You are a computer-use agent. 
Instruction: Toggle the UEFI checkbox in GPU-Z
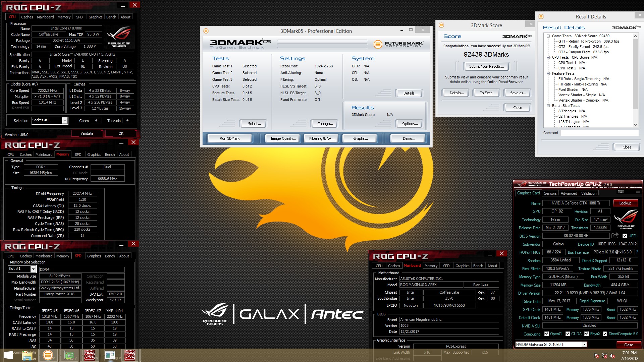click(x=625, y=236)
